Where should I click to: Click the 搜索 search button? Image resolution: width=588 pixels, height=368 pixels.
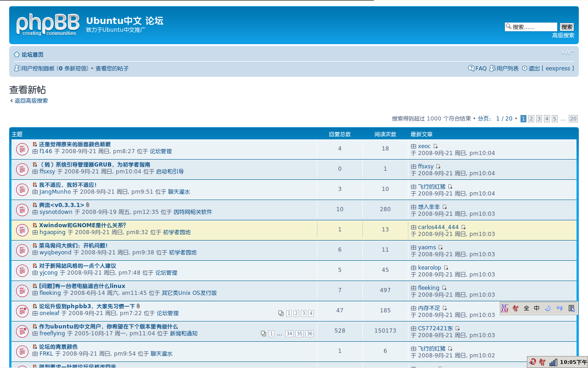coord(567,27)
